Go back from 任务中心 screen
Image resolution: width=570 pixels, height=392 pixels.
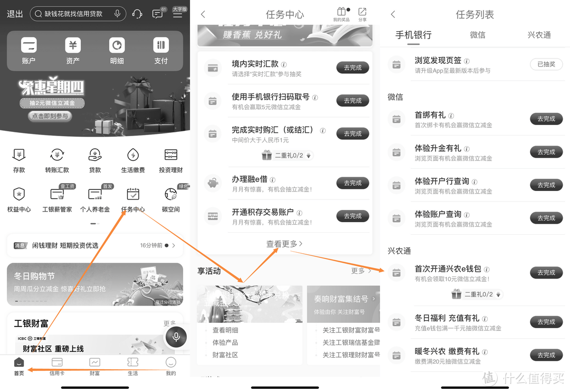(x=203, y=14)
